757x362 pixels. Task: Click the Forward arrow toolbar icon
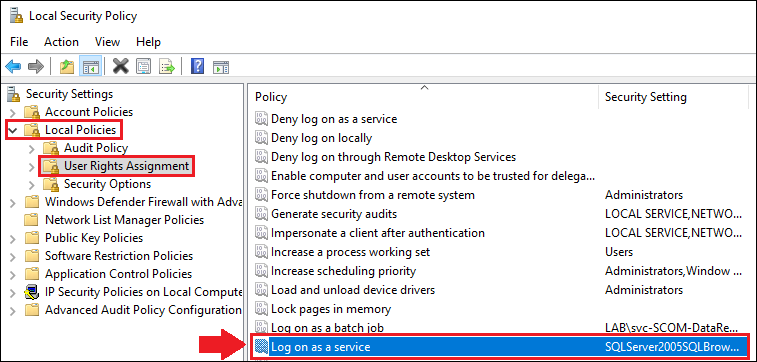pos(36,66)
